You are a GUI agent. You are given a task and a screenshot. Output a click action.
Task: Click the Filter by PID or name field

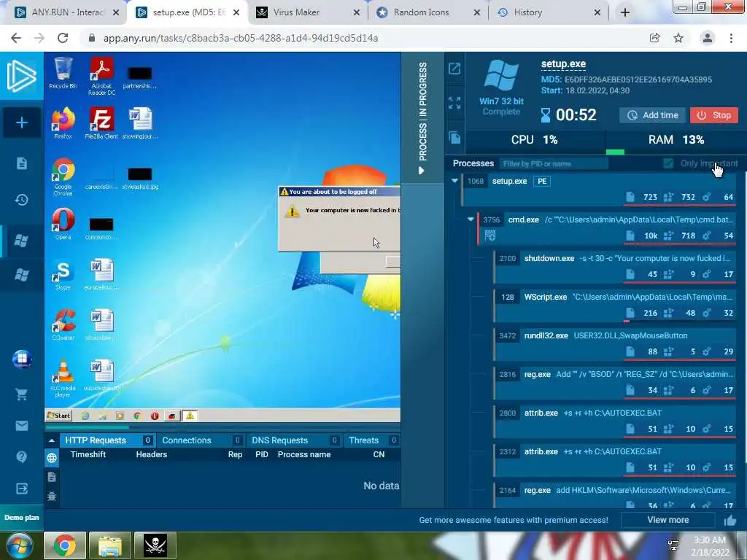(x=554, y=164)
